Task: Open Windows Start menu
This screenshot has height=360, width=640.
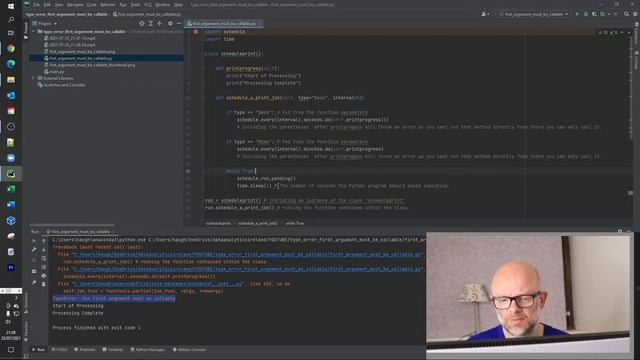Action: (11, 6)
